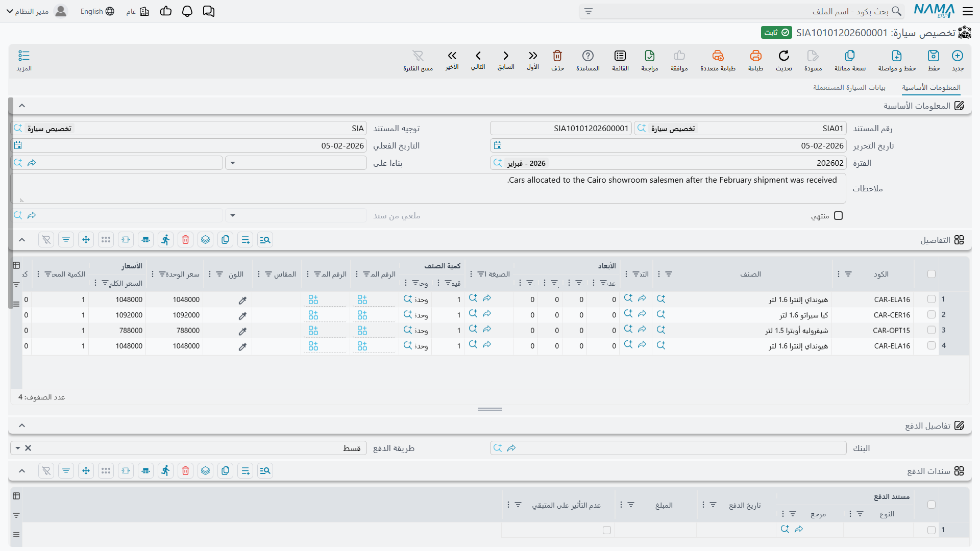This screenshot has width=980, height=551.
Task: Click the ملاحظات notes text area
Action: point(428,188)
